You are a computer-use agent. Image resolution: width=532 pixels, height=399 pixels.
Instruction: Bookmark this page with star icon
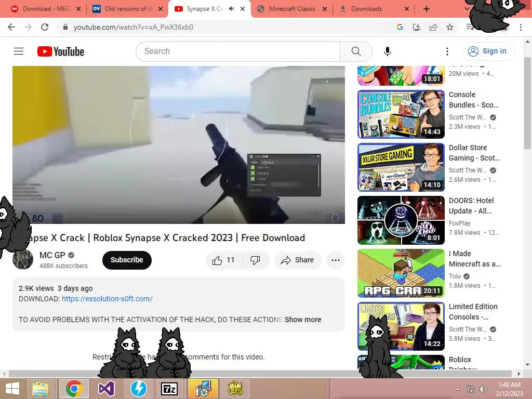[450, 27]
